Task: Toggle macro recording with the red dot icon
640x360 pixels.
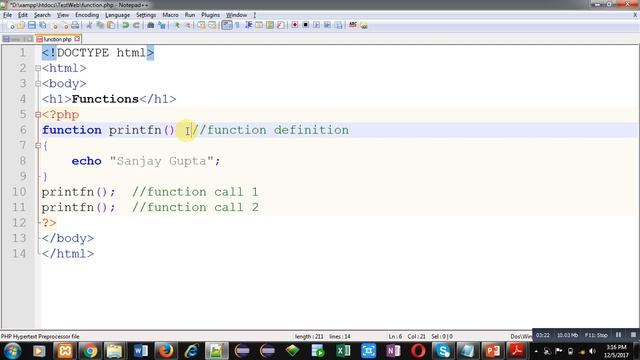Action: (295, 25)
